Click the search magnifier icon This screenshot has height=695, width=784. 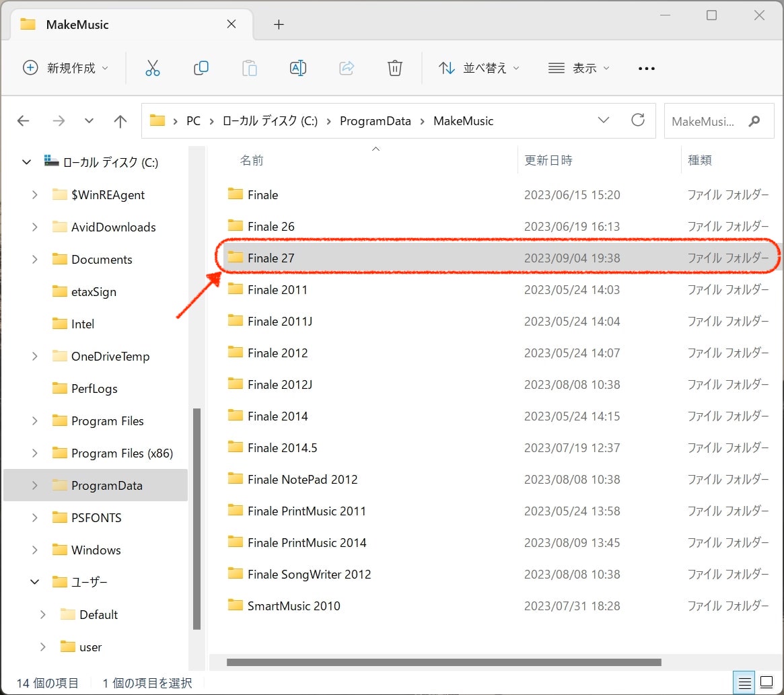(754, 121)
